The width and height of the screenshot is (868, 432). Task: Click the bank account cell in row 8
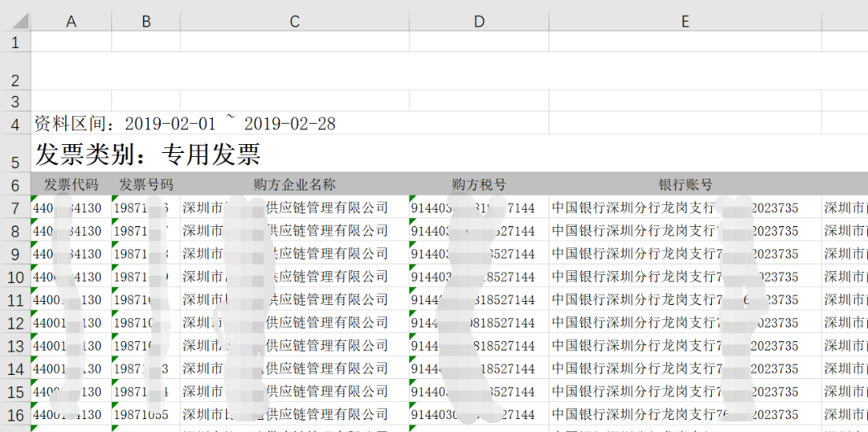tap(686, 230)
